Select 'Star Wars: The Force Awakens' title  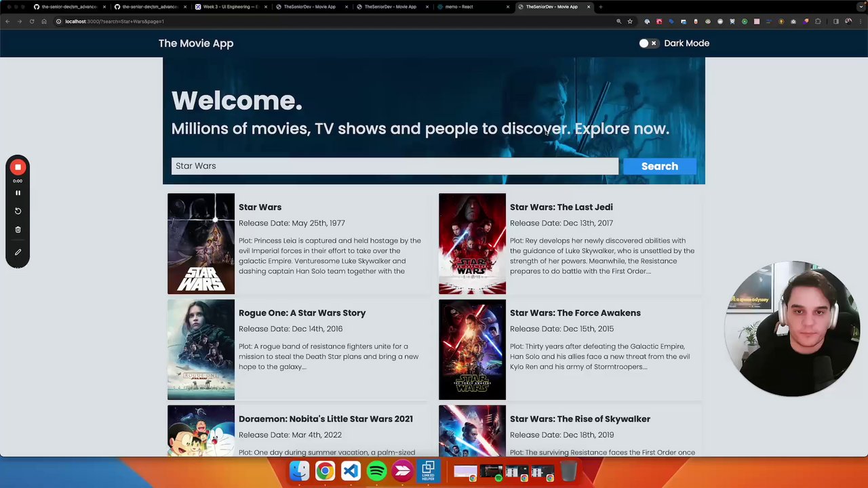point(575,313)
